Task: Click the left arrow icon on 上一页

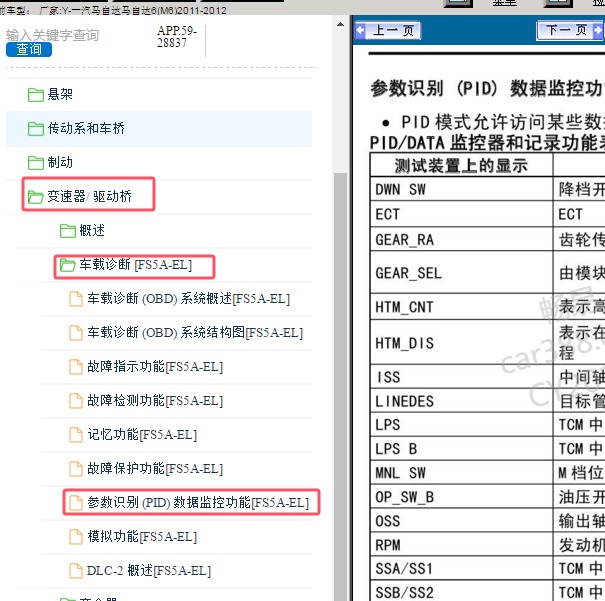Action: click(360, 30)
